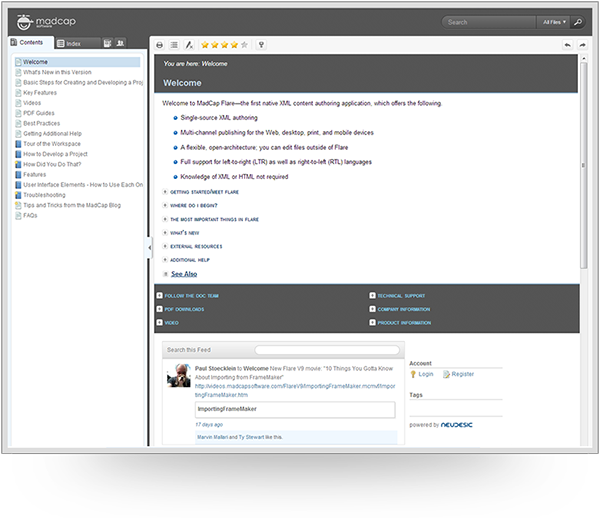Screen dimensions: 600x520
Task: Go back using the back arrow
Action: pos(568,45)
